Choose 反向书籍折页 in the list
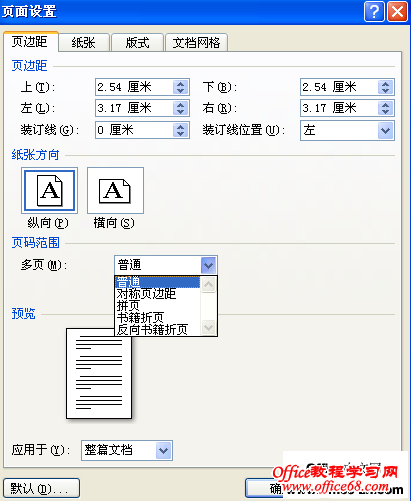The width and height of the screenshot is (411, 501). click(x=158, y=330)
